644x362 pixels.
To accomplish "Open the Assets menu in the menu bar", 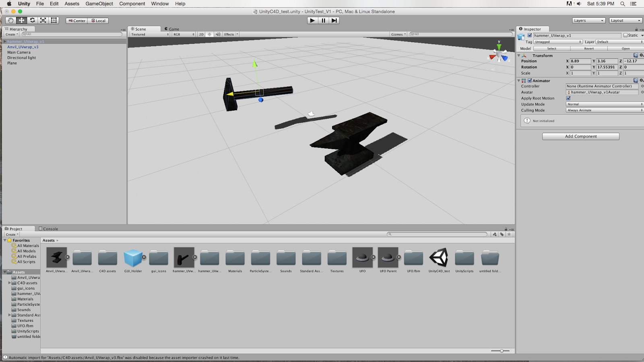I will [x=72, y=4].
